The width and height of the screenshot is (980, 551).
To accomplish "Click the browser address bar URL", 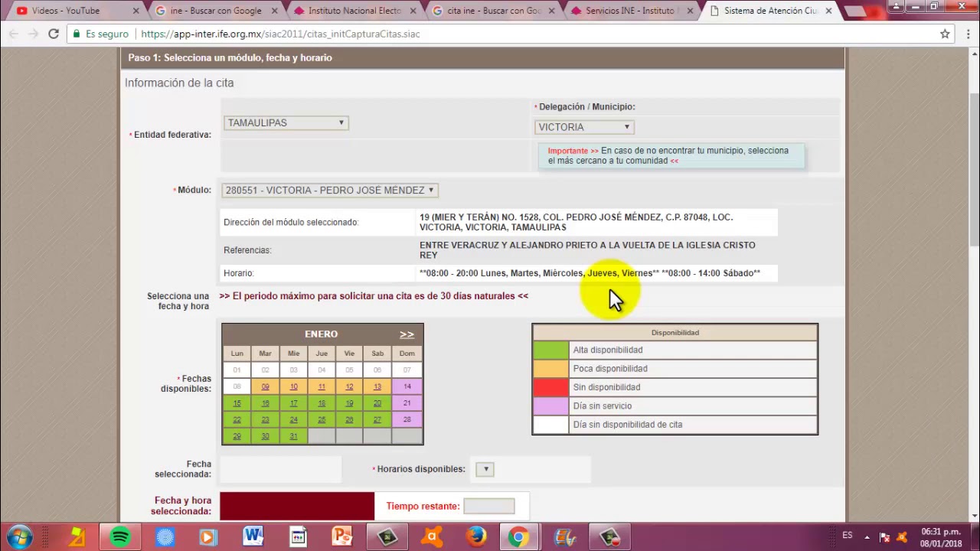I will click(280, 34).
